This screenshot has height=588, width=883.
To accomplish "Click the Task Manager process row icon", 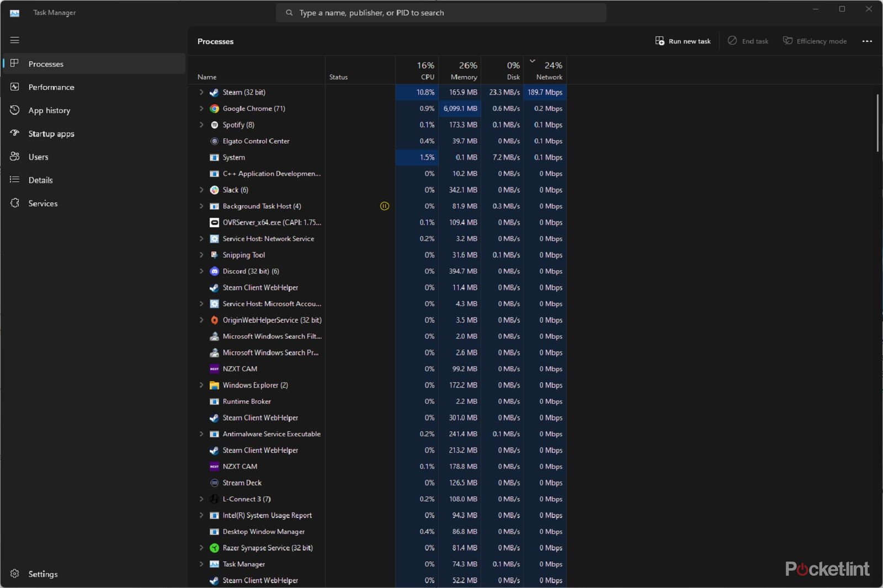I will pos(214,564).
